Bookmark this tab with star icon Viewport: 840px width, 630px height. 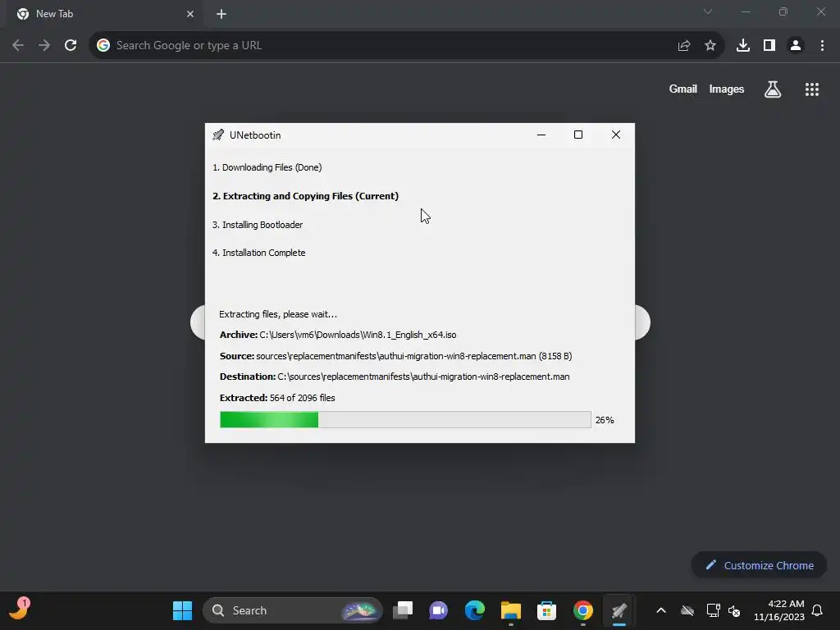[x=710, y=46]
